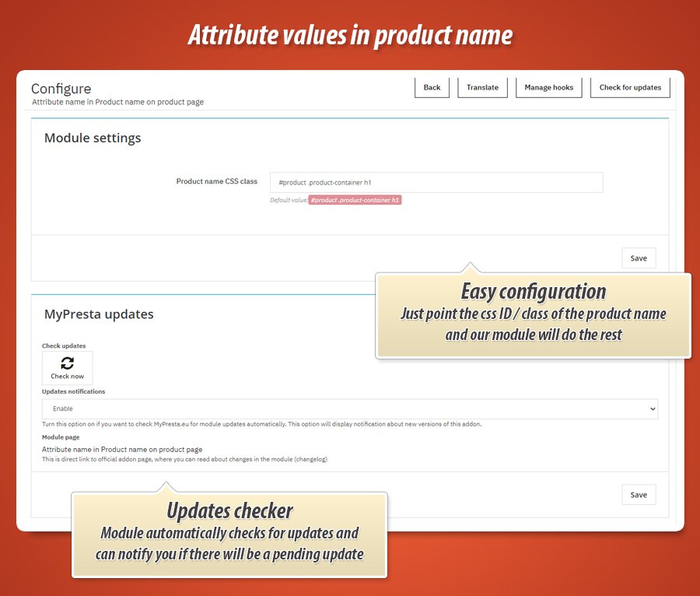Save the Module settings section
700x596 pixels.
tap(639, 258)
